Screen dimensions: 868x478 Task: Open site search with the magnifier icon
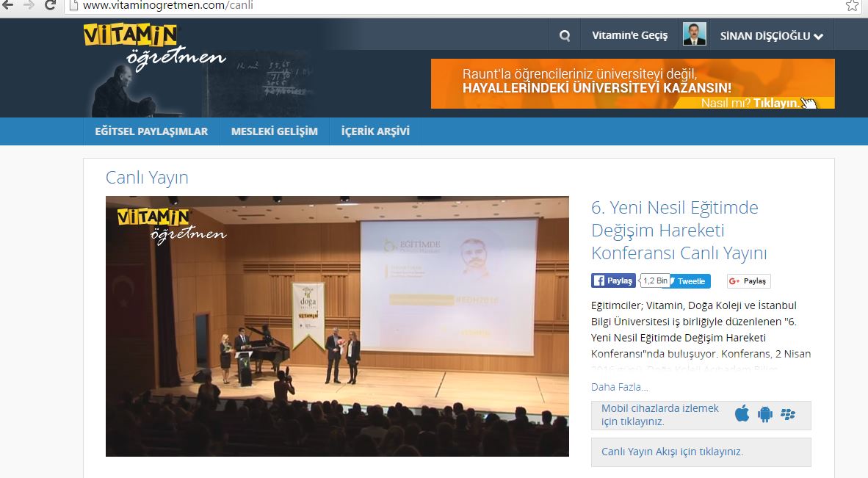565,35
